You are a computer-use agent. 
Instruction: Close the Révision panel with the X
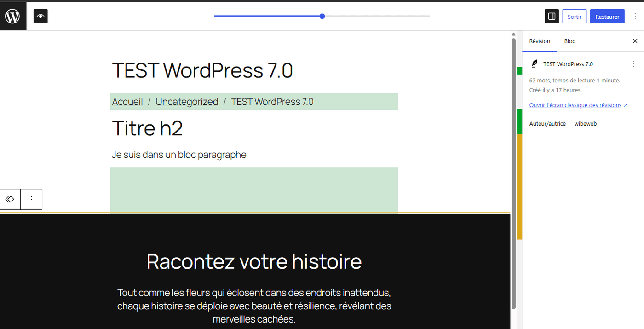[x=635, y=41]
